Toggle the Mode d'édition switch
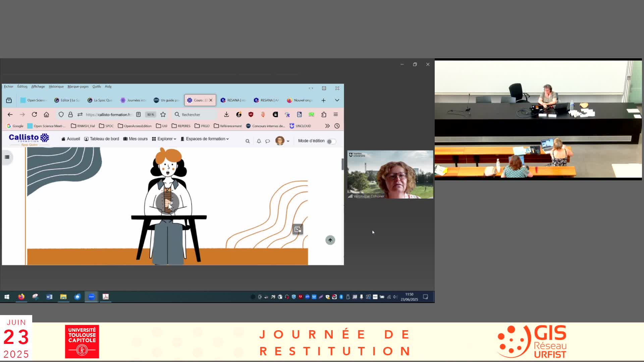 (331, 141)
